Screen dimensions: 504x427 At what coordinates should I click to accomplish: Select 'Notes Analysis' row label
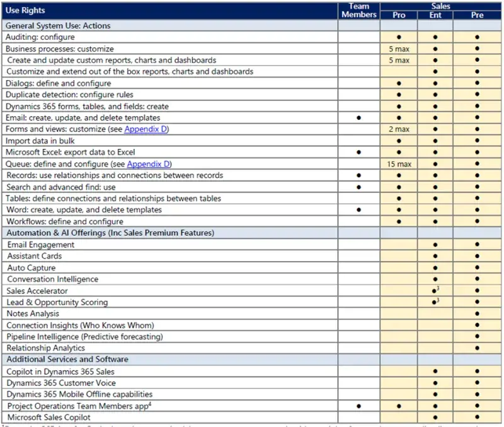[x=33, y=313]
